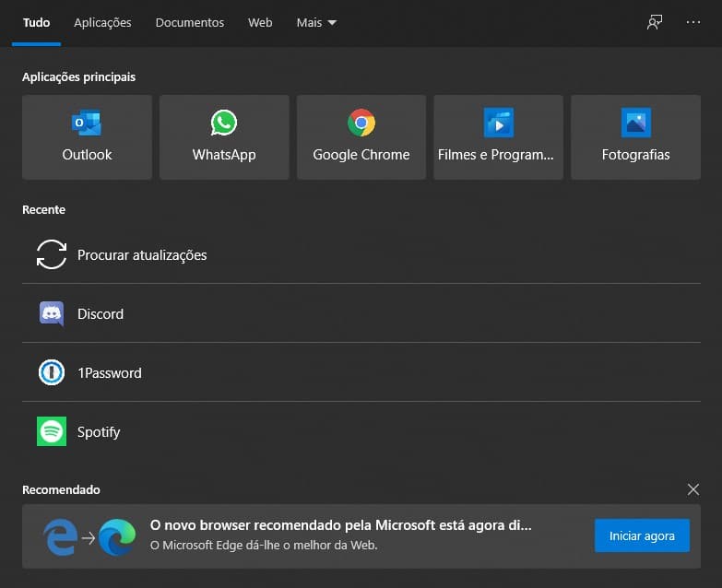The width and height of the screenshot is (722, 588).
Task: Select the Procurar atualizações text
Action: tap(142, 255)
